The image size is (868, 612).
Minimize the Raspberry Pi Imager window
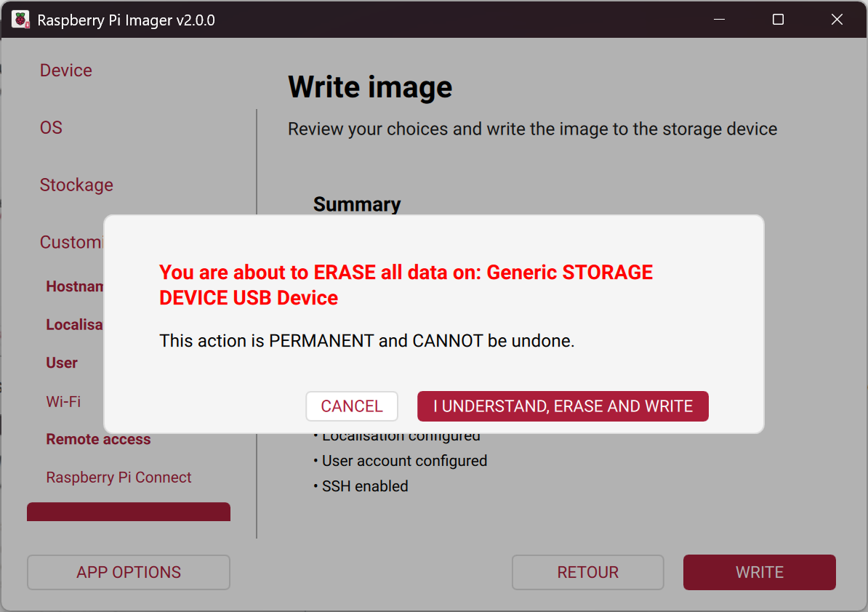[719, 20]
